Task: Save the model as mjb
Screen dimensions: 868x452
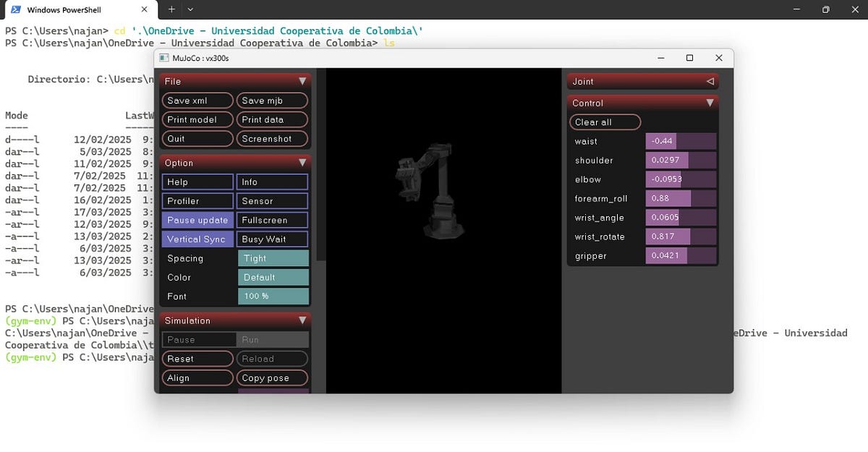Action: [272, 100]
